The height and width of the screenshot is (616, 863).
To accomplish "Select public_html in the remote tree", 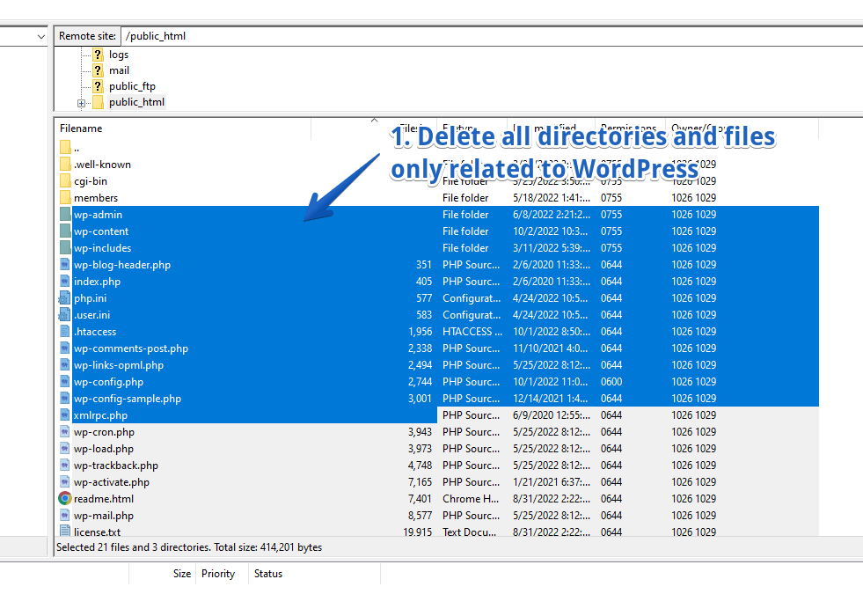I will (136, 102).
